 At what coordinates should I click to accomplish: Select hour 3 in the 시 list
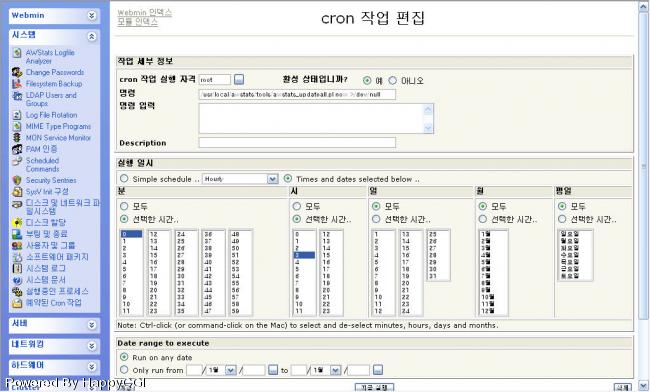[x=304, y=255]
